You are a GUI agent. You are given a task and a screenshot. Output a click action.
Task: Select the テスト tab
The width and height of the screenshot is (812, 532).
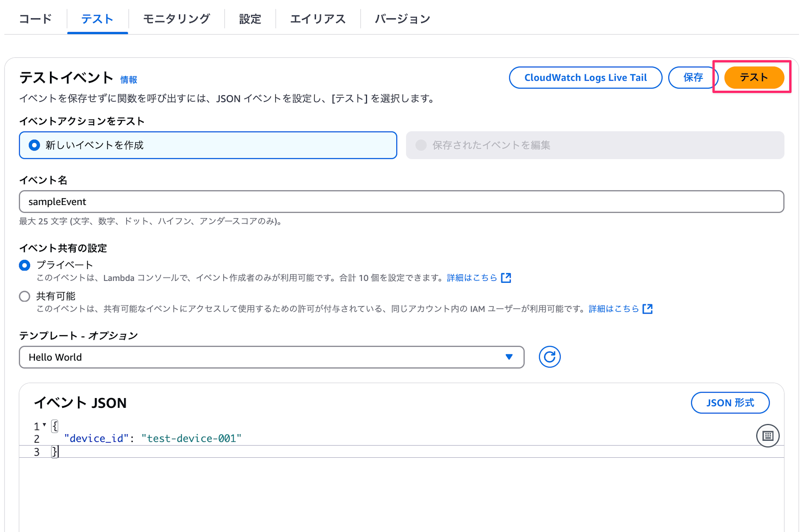click(x=97, y=19)
